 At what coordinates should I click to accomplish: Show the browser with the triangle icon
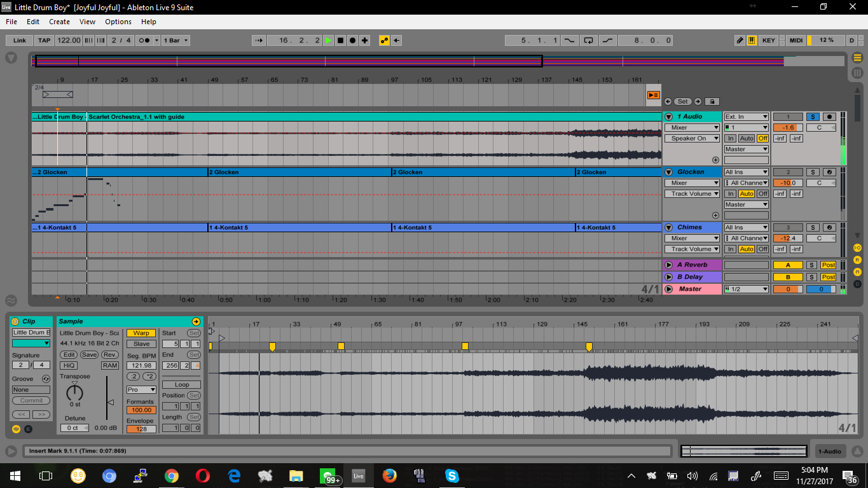[x=11, y=57]
